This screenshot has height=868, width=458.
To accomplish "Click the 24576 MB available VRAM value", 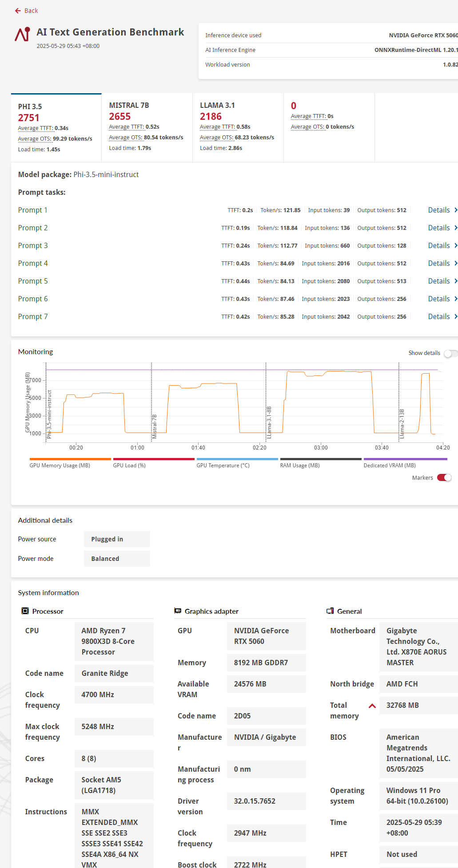I will [x=266, y=684].
